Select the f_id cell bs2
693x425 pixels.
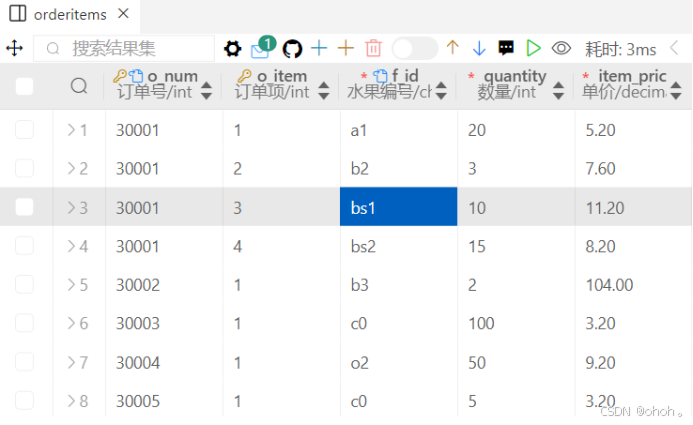[x=399, y=246]
